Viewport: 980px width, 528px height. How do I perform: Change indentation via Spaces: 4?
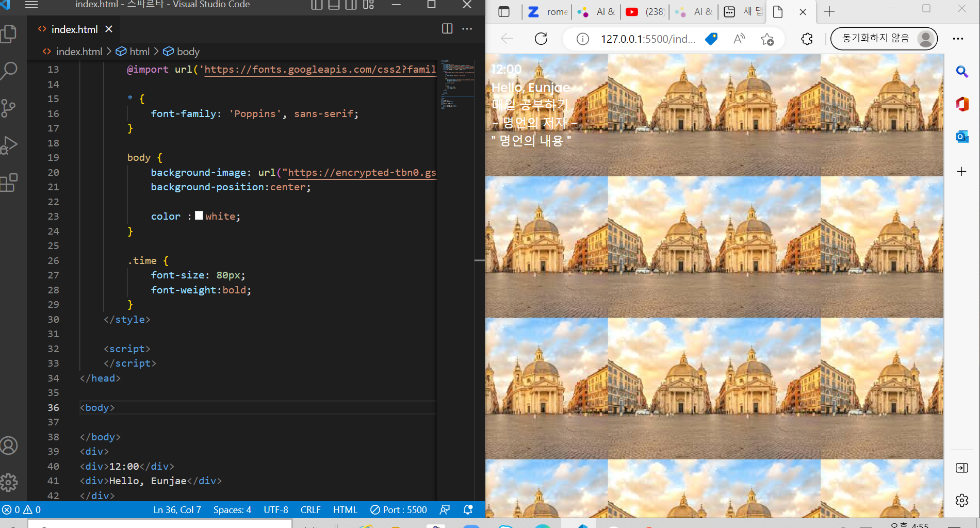(232, 510)
